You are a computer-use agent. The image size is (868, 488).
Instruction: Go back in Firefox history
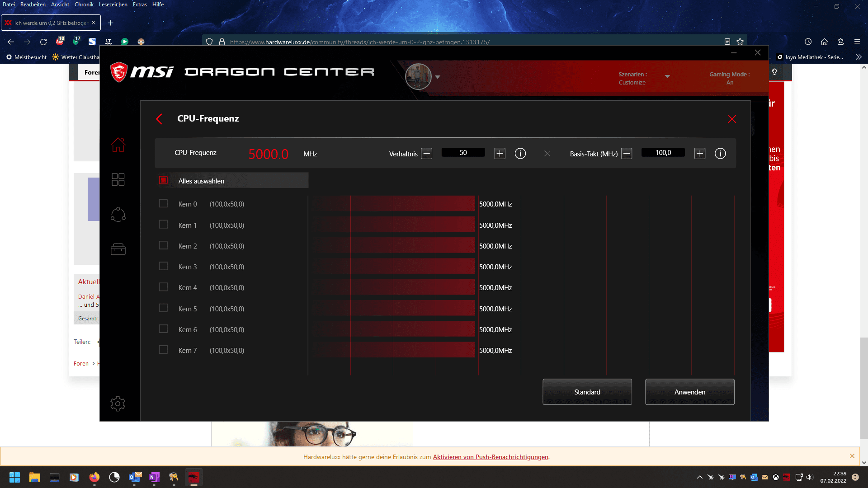point(11,42)
